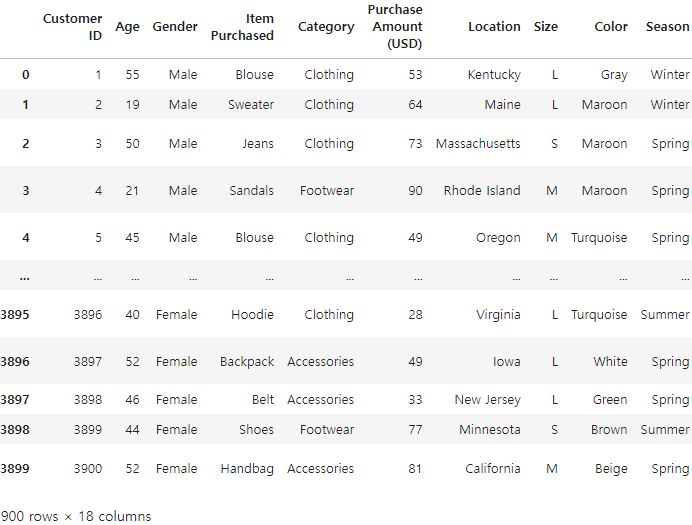Screen dimensions: 692x525
Task: Select the Handbag item cell
Action: (247, 469)
